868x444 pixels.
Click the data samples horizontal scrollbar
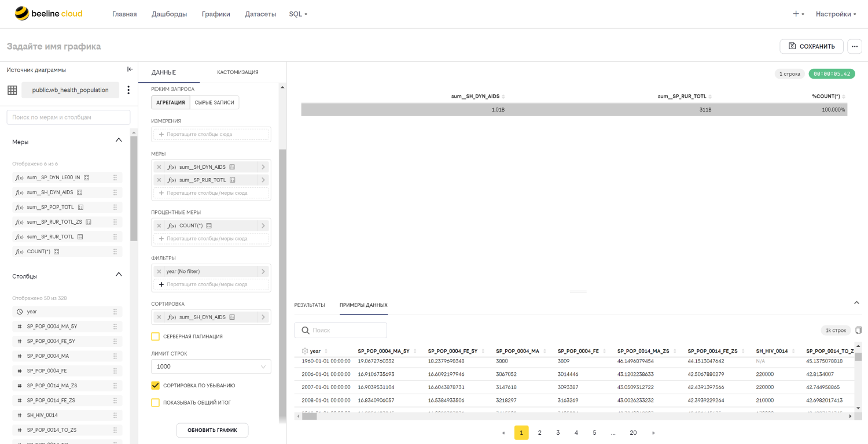pyautogui.click(x=309, y=416)
